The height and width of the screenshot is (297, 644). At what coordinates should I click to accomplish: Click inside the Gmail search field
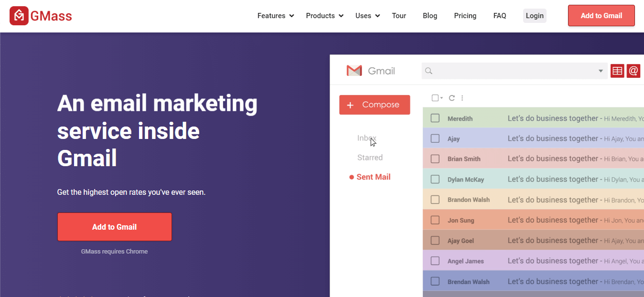(511, 70)
